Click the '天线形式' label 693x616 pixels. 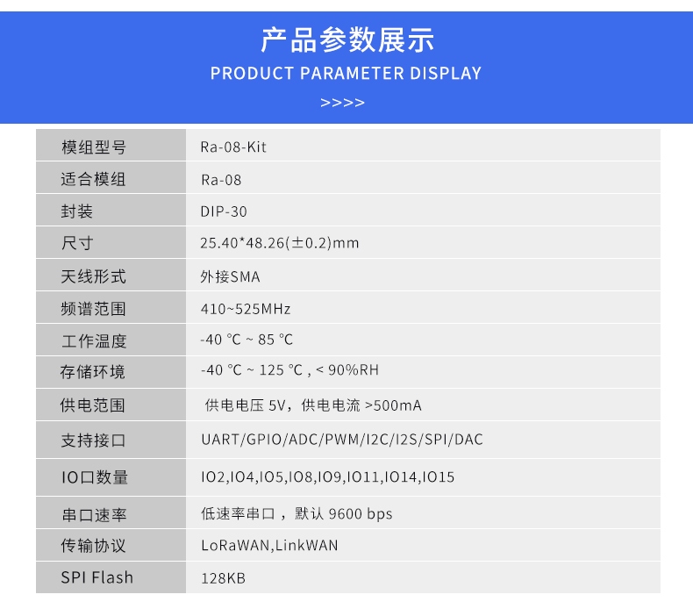tap(93, 276)
